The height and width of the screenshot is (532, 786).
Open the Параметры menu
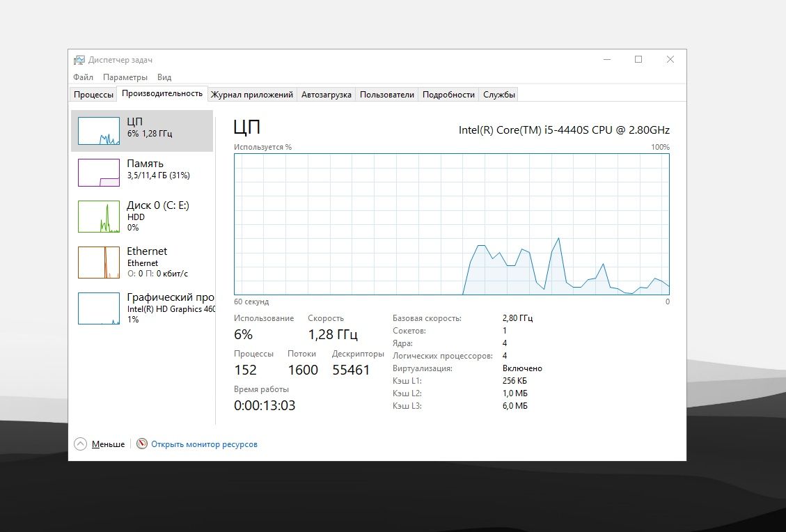(125, 77)
